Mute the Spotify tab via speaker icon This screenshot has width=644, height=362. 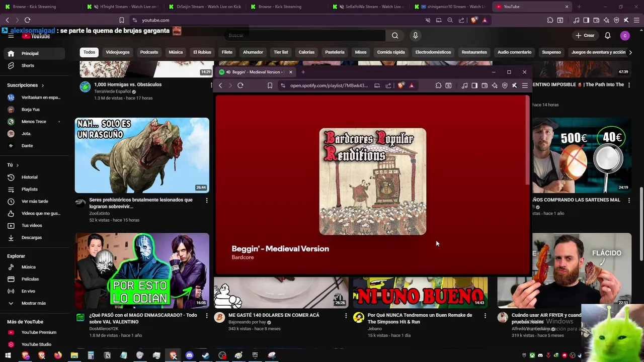(228, 72)
